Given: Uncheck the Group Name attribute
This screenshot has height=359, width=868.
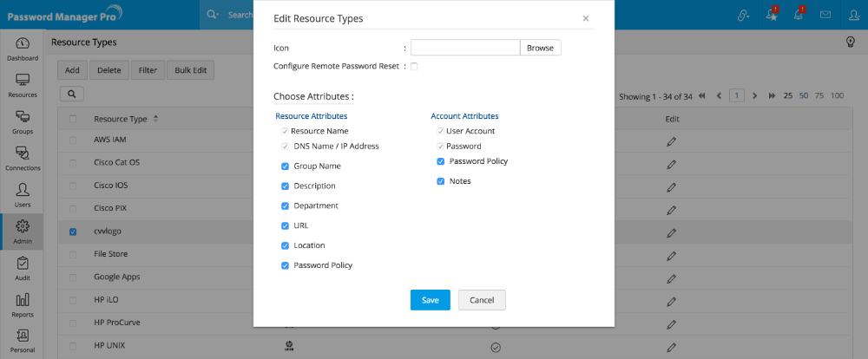Looking at the screenshot, I should pos(285,166).
